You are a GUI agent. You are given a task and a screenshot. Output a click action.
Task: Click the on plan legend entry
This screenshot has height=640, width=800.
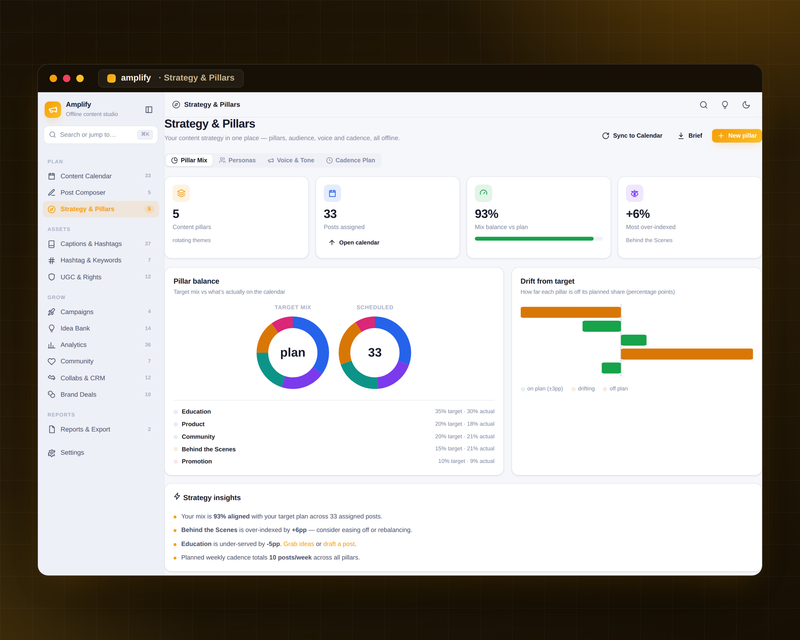point(542,389)
